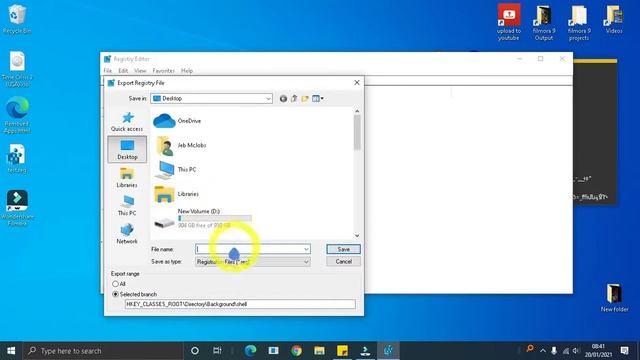Click the file list scroll up arrow

pos(357,111)
